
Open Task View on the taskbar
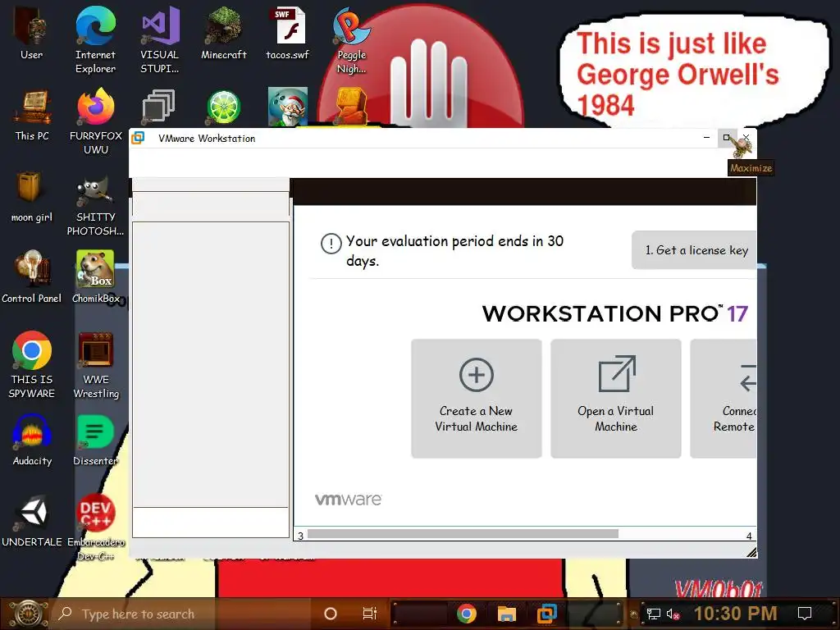pos(370,614)
